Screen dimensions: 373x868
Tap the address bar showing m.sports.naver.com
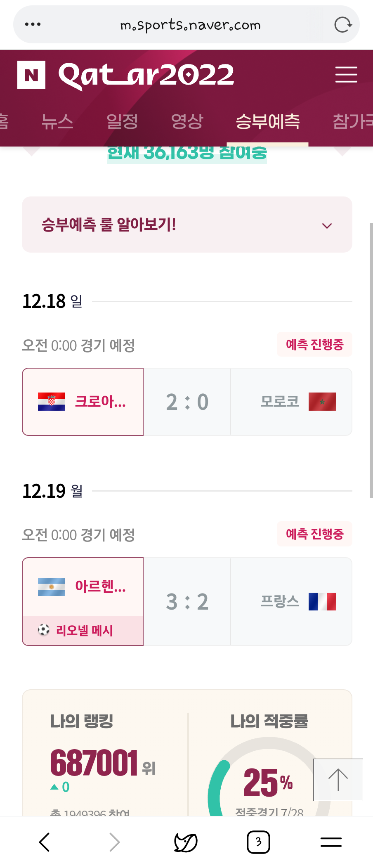pyautogui.click(x=190, y=25)
